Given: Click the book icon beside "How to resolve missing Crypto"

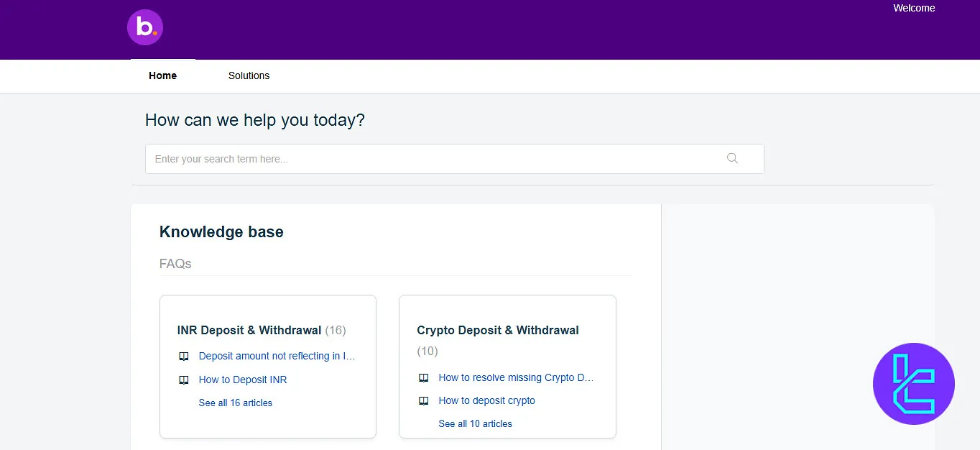Looking at the screenshot, I should pos(424,377).
